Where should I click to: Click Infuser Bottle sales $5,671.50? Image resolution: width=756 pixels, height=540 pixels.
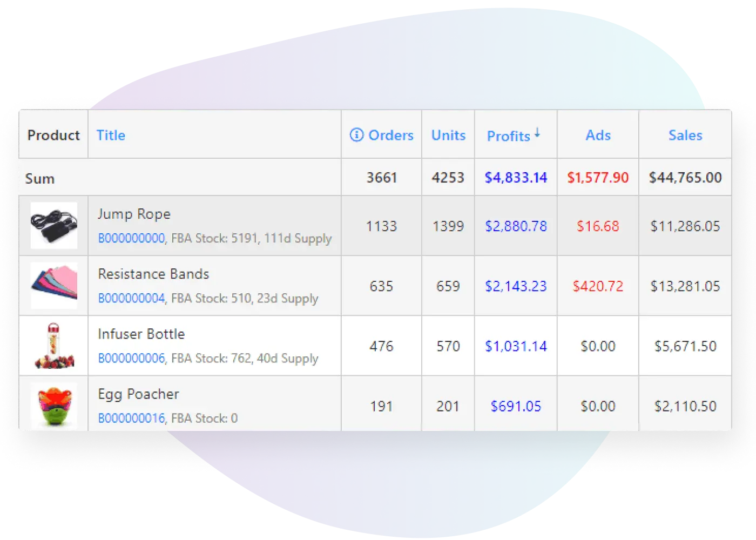(x=685, y=346)
